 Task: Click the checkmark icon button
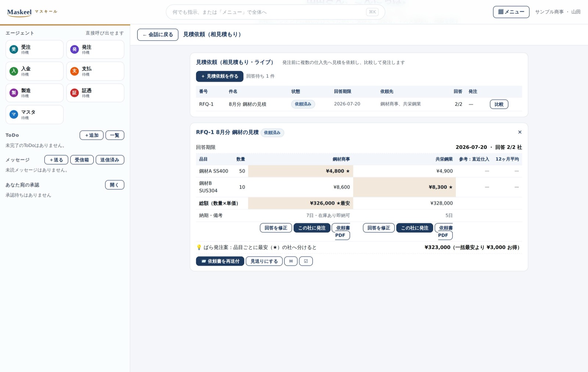click(x=306, y=261)
